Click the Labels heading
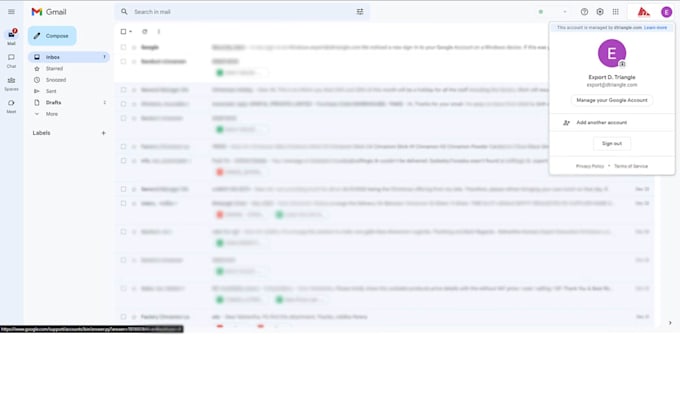The image size is (680, 409). click(x=41, y=133)
